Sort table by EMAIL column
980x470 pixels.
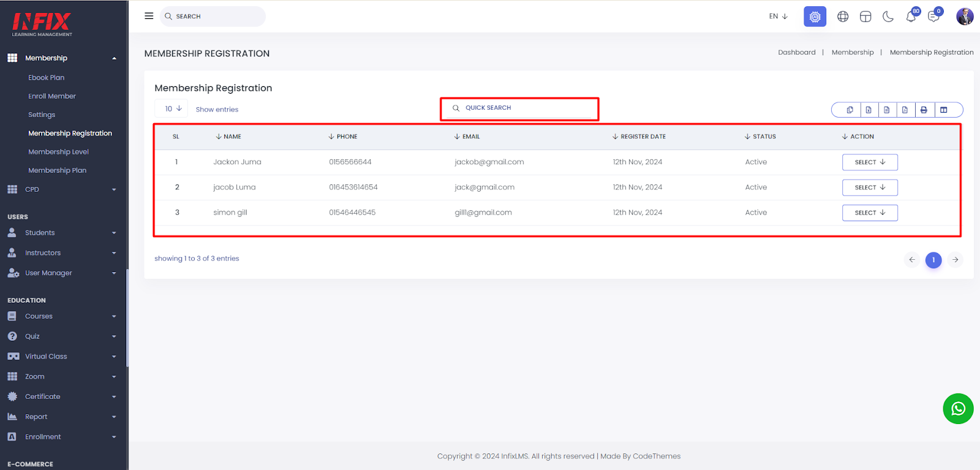[x=467, y=137]
